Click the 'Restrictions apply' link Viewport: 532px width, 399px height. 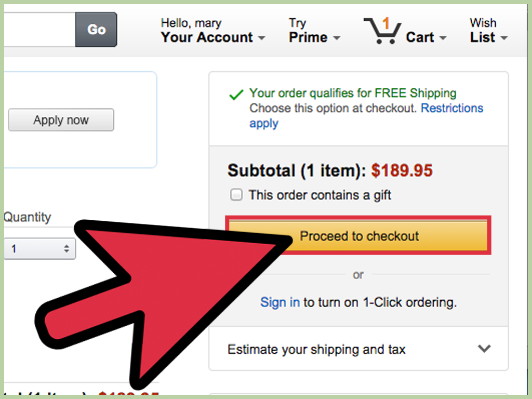451,108
